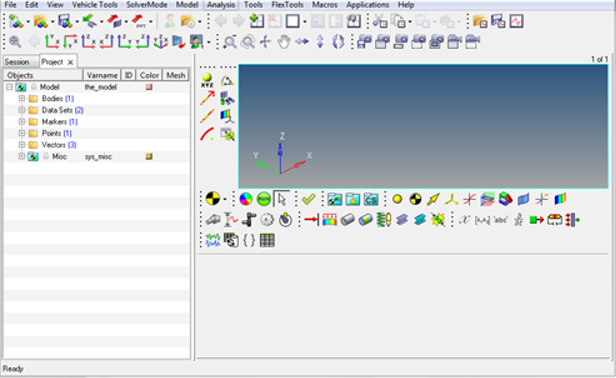The width and height of the screenshot is (616, 378).
Task: Expand the Bodies folder
Action: point(22,98)
